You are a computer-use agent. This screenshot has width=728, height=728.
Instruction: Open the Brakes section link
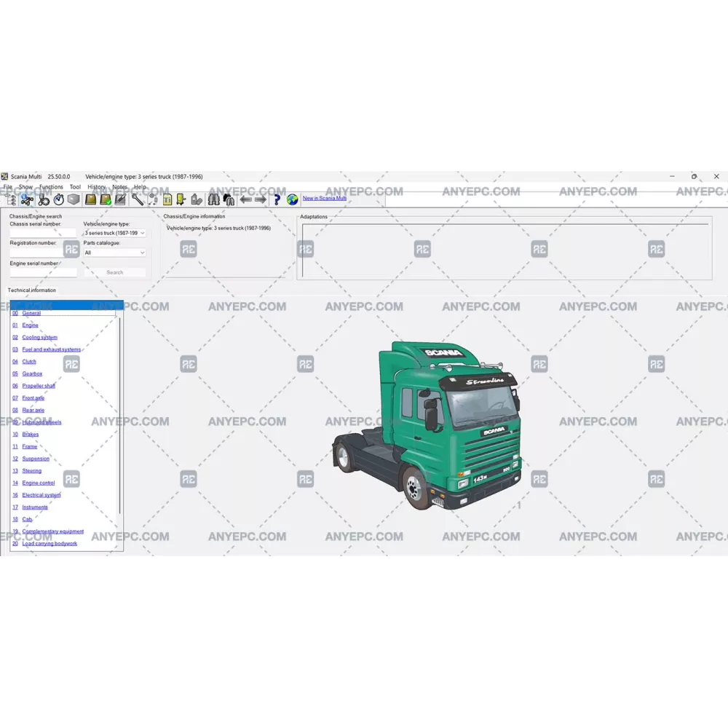pos(31,435)
